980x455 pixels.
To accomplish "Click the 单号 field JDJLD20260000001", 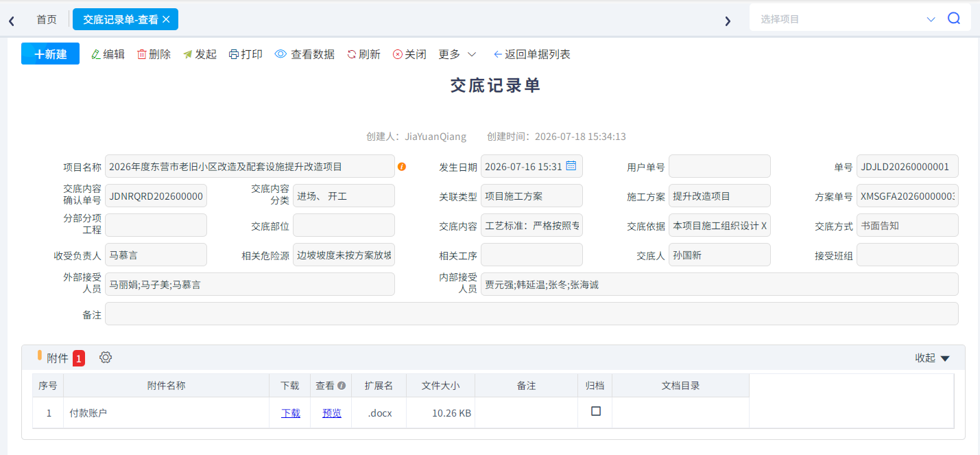I will (x=907, y=166).
